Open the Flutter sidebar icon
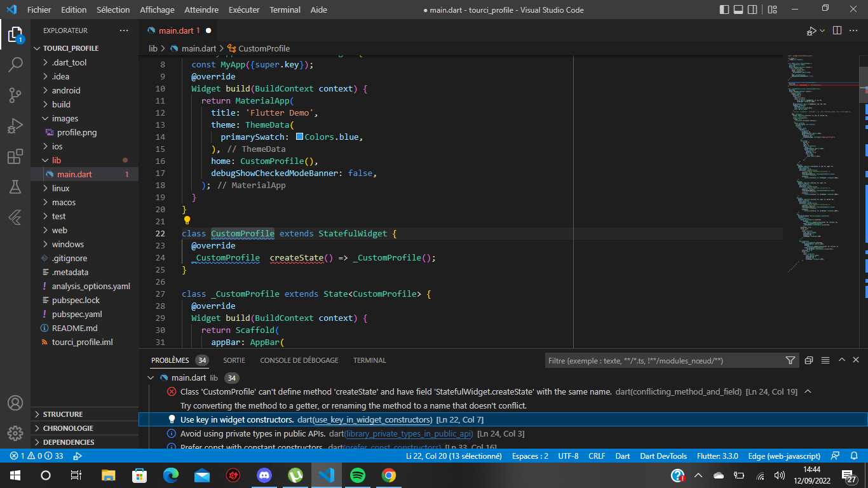This screenshot has width=868, height=488. click(15, 217)
